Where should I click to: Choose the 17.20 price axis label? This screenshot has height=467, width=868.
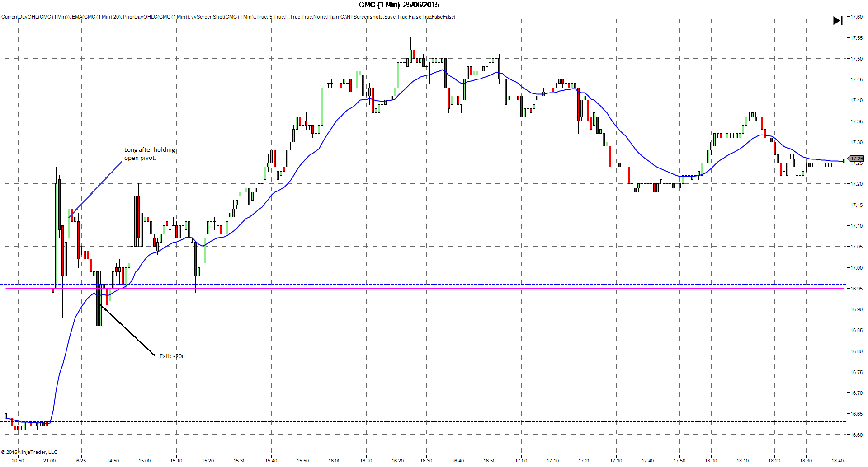click(856, 184)
